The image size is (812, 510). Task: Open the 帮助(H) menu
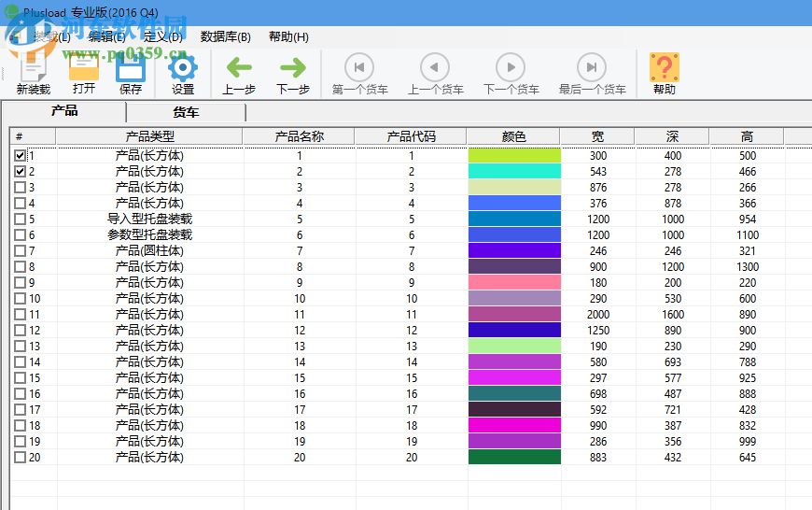pos(288,36)
